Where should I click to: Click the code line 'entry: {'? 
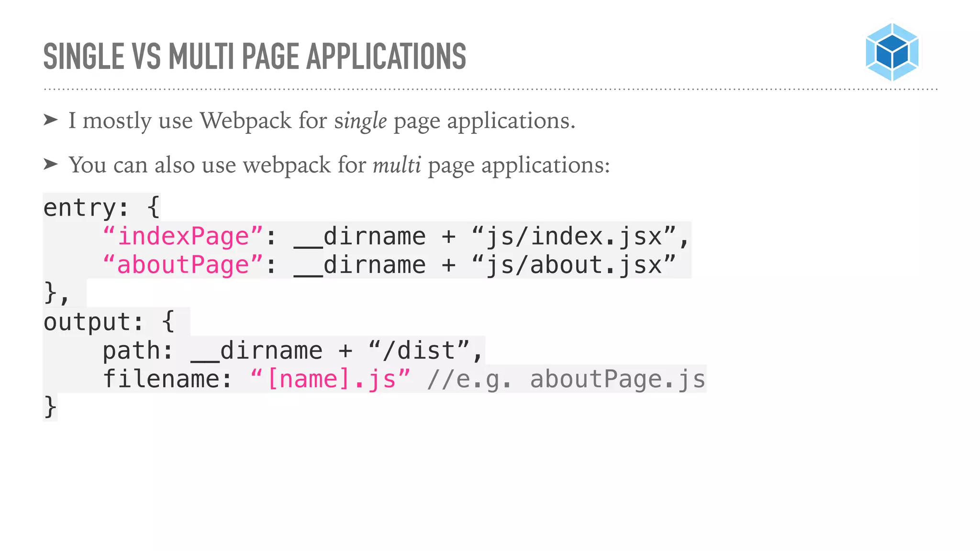pos(101,207)
